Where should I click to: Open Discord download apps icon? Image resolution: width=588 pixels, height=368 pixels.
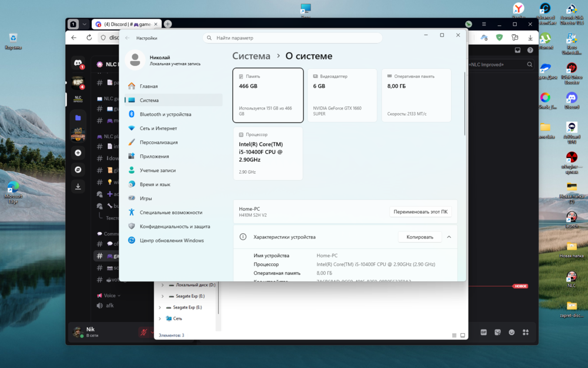[x=78, y=186]
